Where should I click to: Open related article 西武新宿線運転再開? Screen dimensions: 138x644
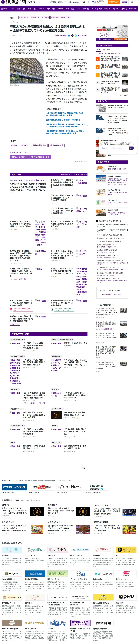(x=67, y=120)
